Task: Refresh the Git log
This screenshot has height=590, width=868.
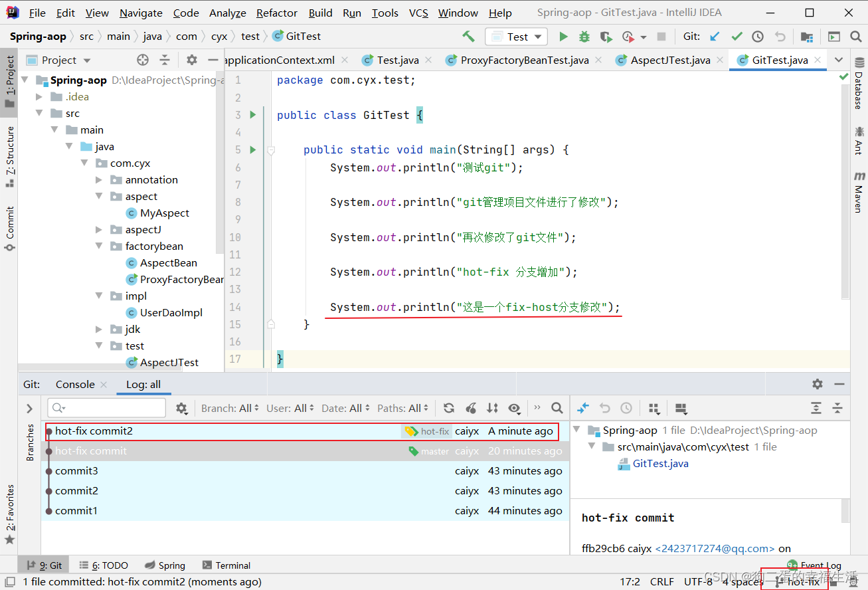Action: pyautogui.click(x=449, y=408)
